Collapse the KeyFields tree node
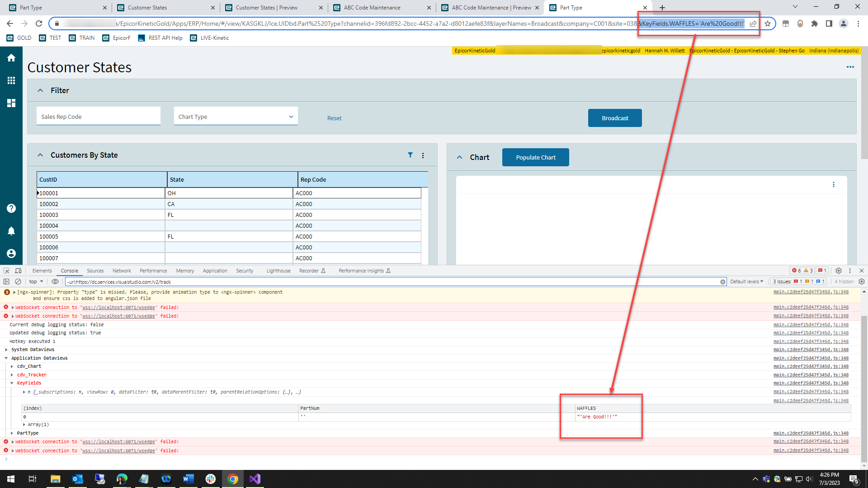This screenshot has height=488, width=868. [x=12, y=383]
